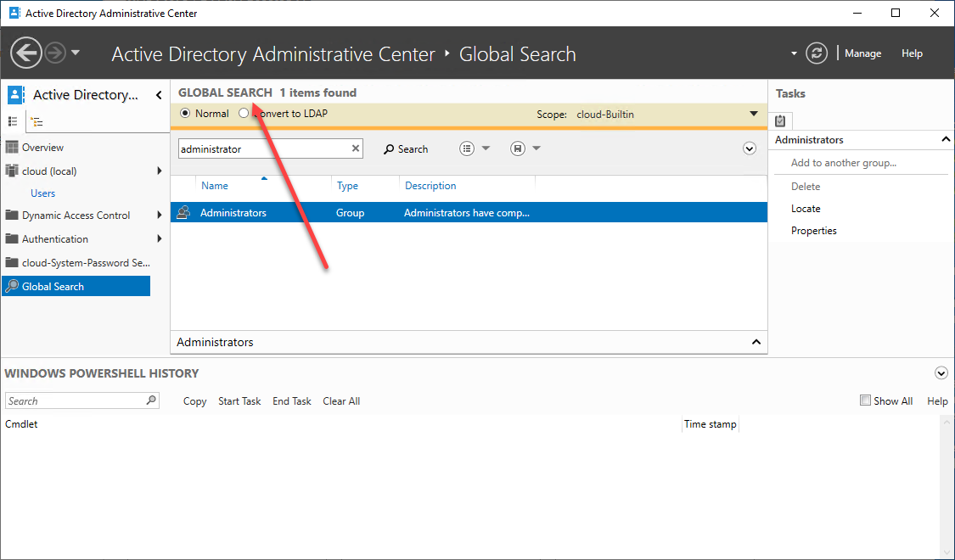Open the navigation history dropdown arrow
This screenshot has height=560, width=955.
click(x=76, y=53)
